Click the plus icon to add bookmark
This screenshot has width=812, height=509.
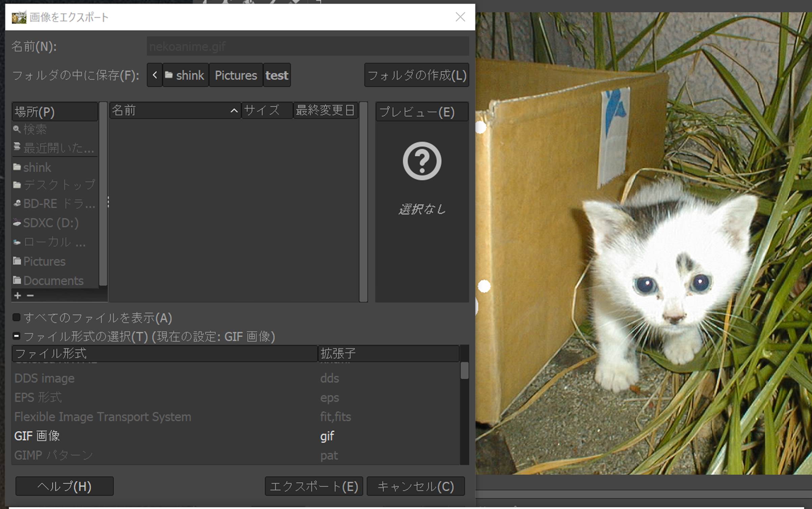click(18, 296)
